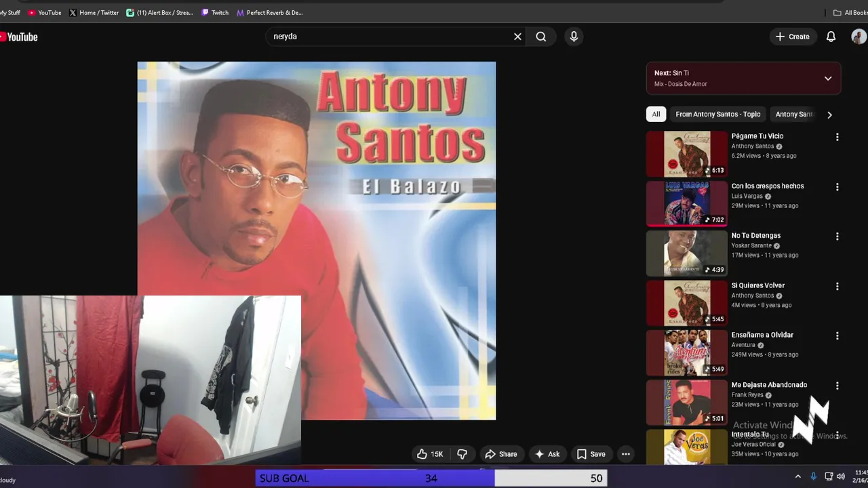Play Enseñame a Olvidar title
The width and height of the screenshot is (868, 488).
coord(762,335)
